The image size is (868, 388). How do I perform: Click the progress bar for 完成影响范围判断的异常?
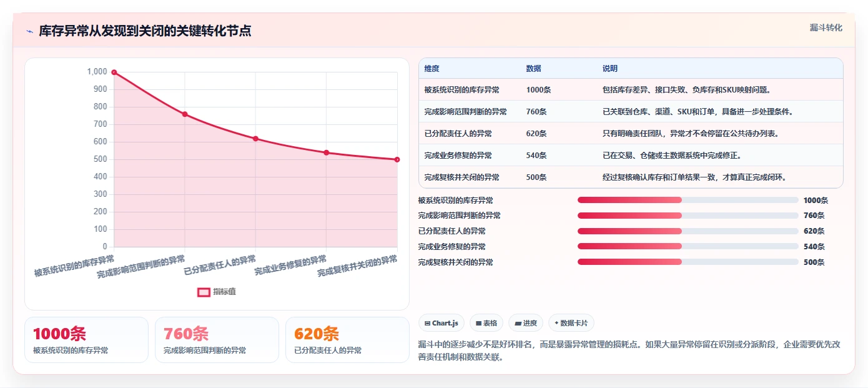click(688, 216)
